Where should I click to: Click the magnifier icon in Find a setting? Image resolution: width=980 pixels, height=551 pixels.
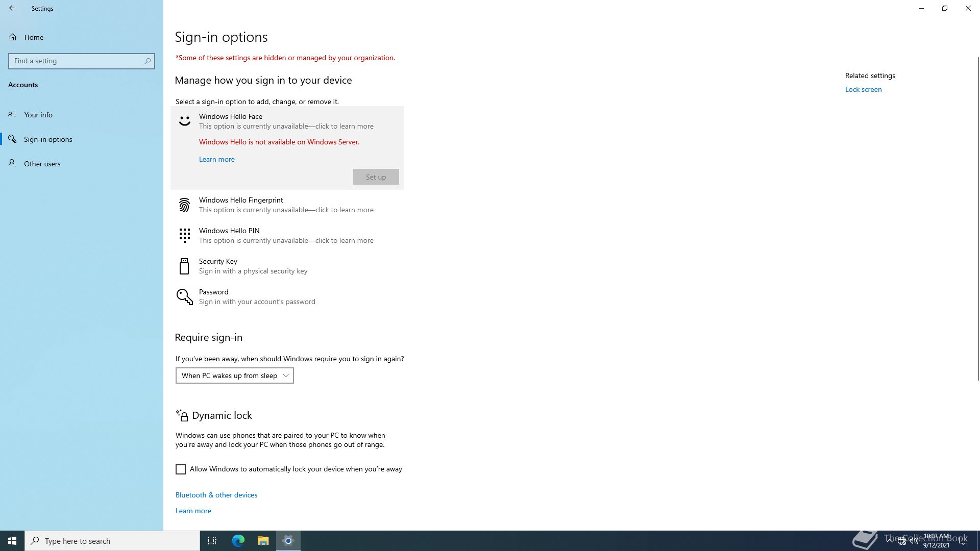148,61
